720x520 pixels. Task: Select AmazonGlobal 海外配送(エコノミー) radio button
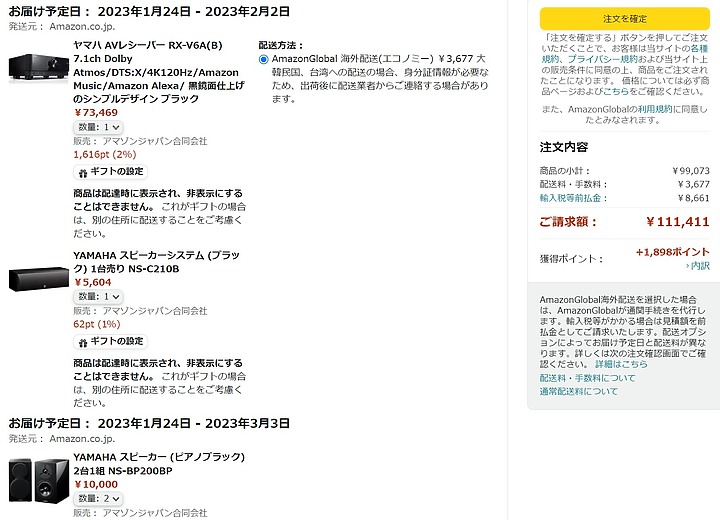click(264, 59)
